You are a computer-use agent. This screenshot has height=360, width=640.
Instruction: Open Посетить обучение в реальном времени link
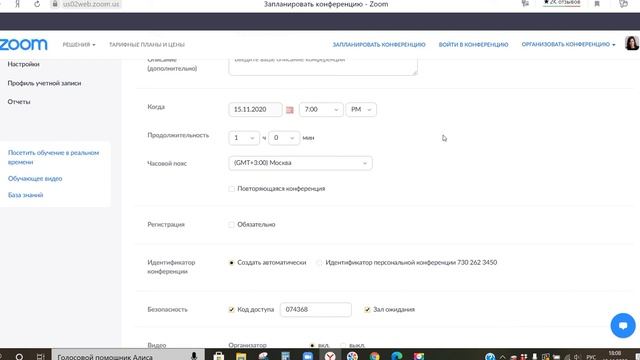tap(53, 157)
